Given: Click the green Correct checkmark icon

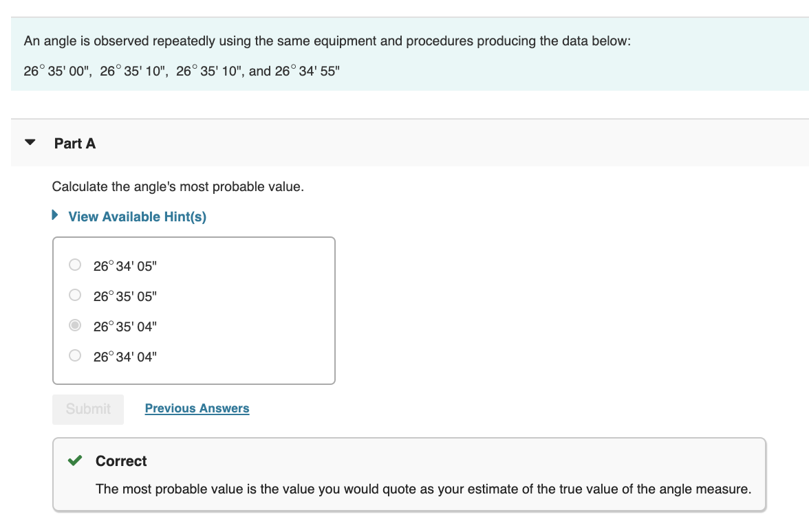Looking at the screenshot, I should [75, 461].
